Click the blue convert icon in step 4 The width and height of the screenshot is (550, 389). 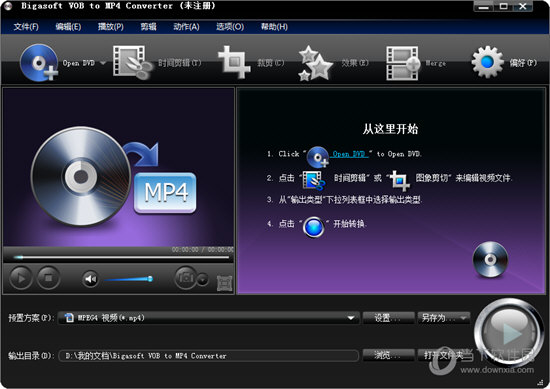coord(314,227)
